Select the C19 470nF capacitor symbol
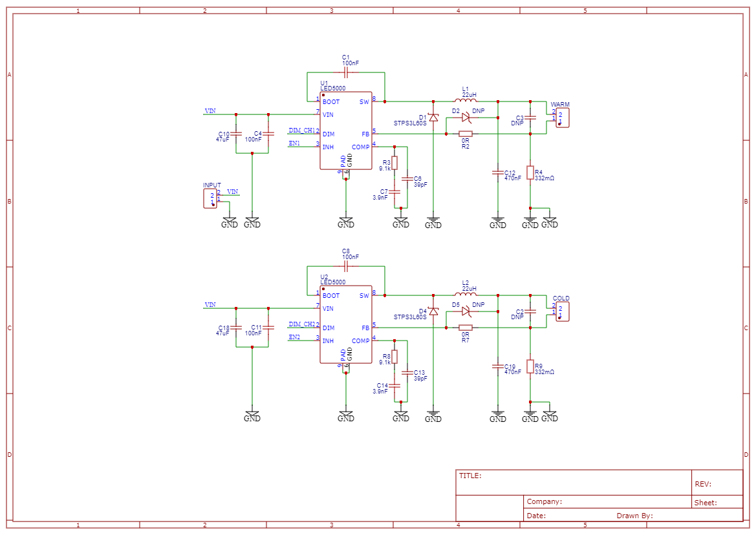 497,367
